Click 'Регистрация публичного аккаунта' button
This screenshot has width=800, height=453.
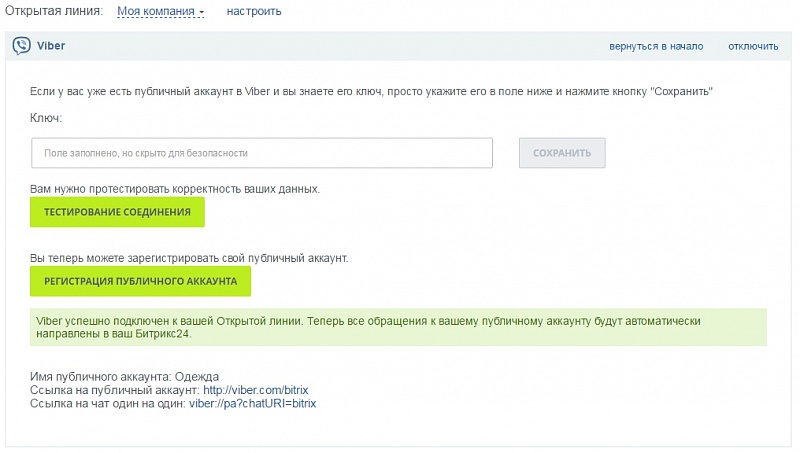point(140,281)
